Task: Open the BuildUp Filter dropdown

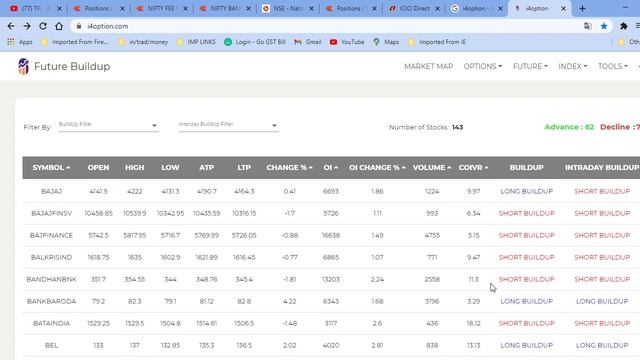Action: (108, 125)
